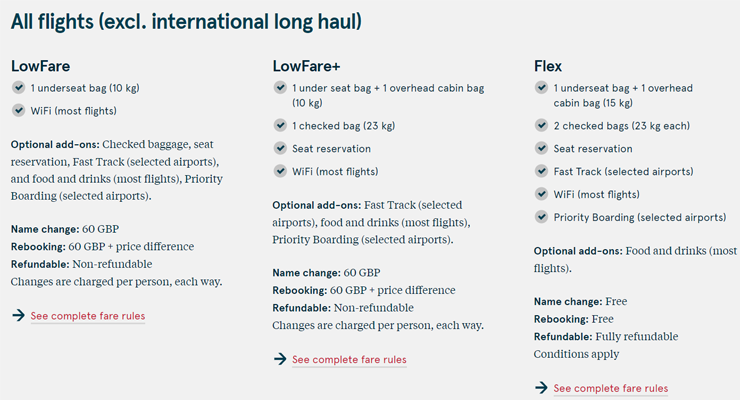Click the arrow icon under Flex
This screenshot has width=740, height=400.
(x=541, y=388)
